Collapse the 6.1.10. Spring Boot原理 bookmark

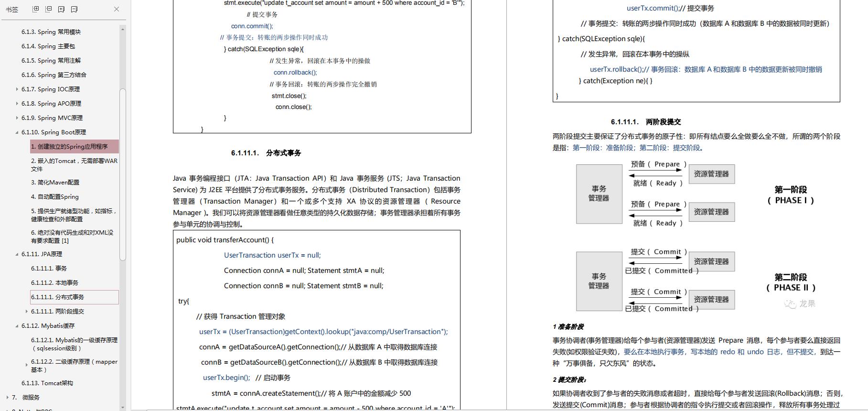tap(17, 132)
